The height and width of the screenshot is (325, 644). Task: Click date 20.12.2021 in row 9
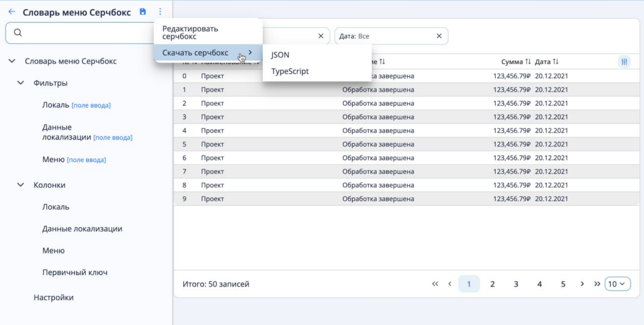[x=551, y=199]
